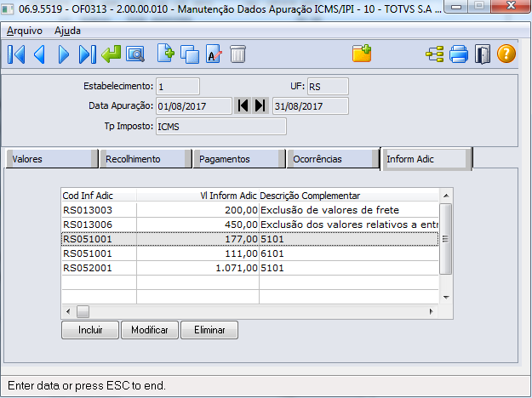Click the end date field 31/08/2017
The image size is (532, 398).
[x=311, y=106]
